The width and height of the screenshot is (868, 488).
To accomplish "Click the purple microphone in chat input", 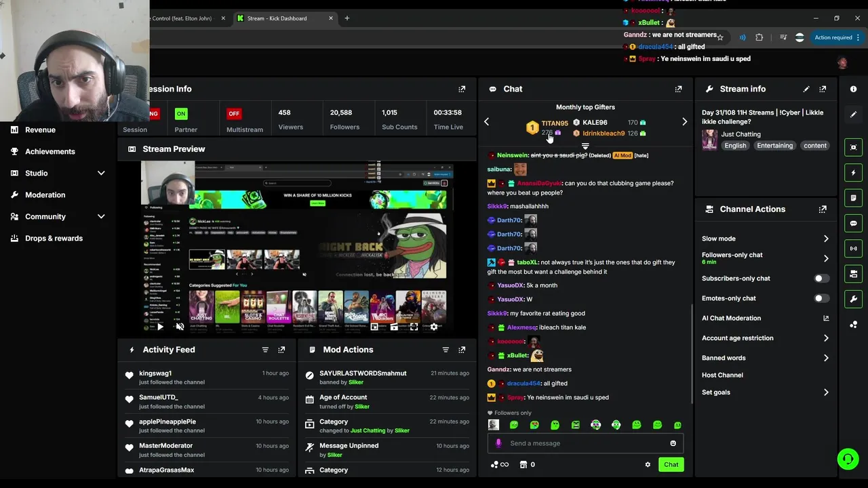I will tap(498, 443).
